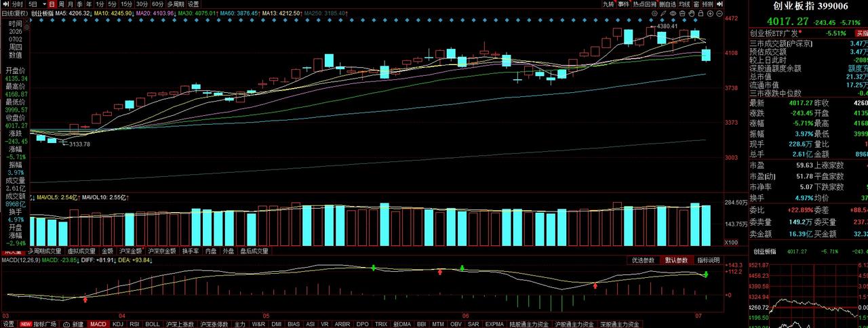The height and width of the screenshot is (328, 868).
Task: Switch sub-chart to 多周期成交量
Action: tap(45, 251)
